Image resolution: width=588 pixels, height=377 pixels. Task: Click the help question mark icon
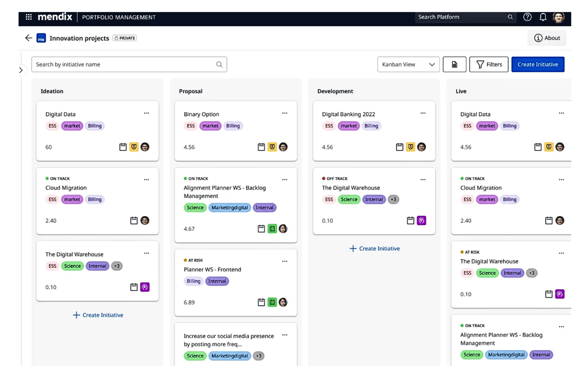(x=527, y=17)
